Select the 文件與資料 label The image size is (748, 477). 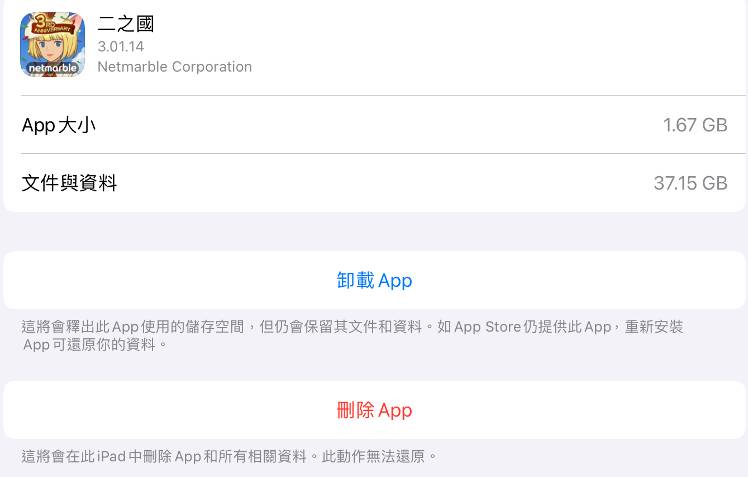point(69,183)
